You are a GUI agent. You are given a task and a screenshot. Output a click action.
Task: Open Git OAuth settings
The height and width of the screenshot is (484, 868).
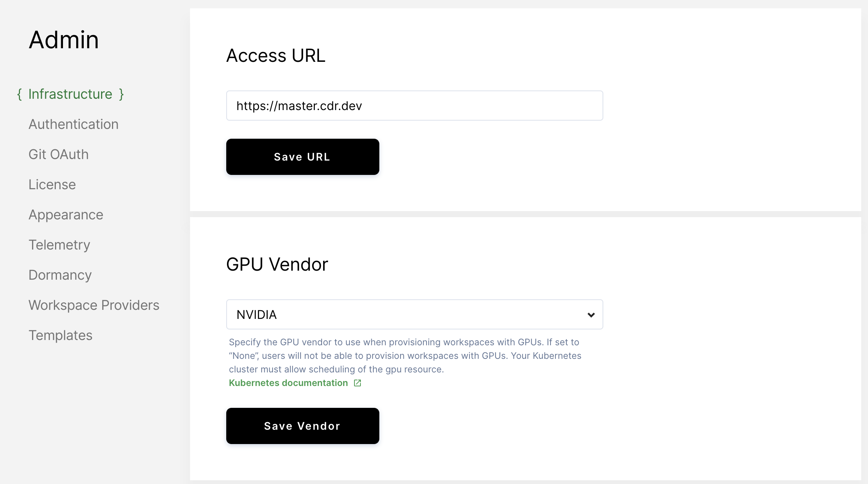pos(58,155)
